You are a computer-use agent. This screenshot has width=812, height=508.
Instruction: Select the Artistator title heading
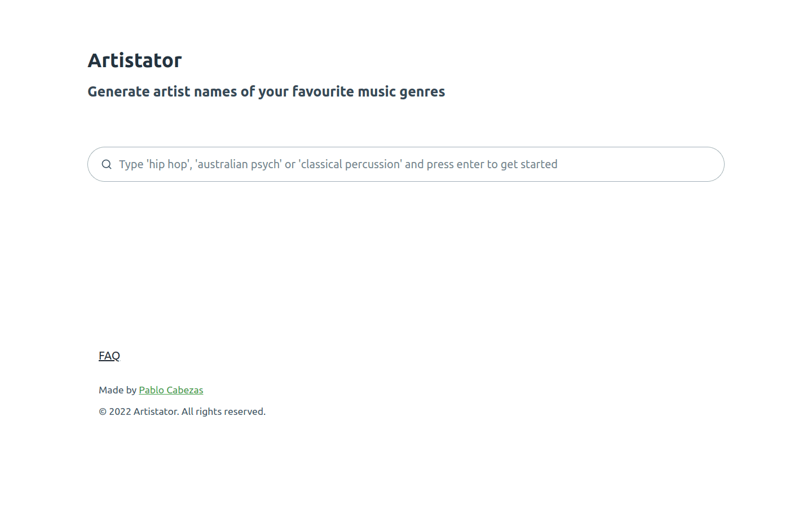pos(134,60)
